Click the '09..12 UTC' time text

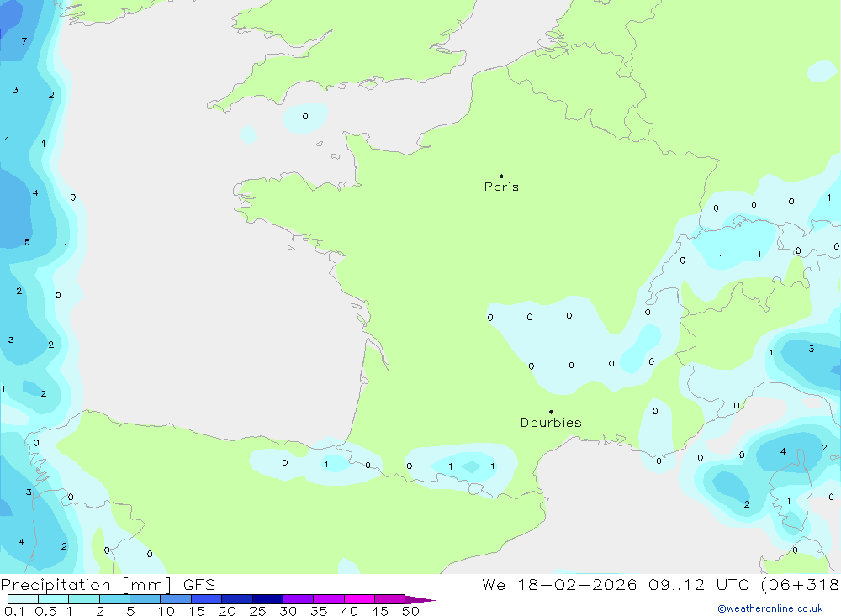[701, 584]
